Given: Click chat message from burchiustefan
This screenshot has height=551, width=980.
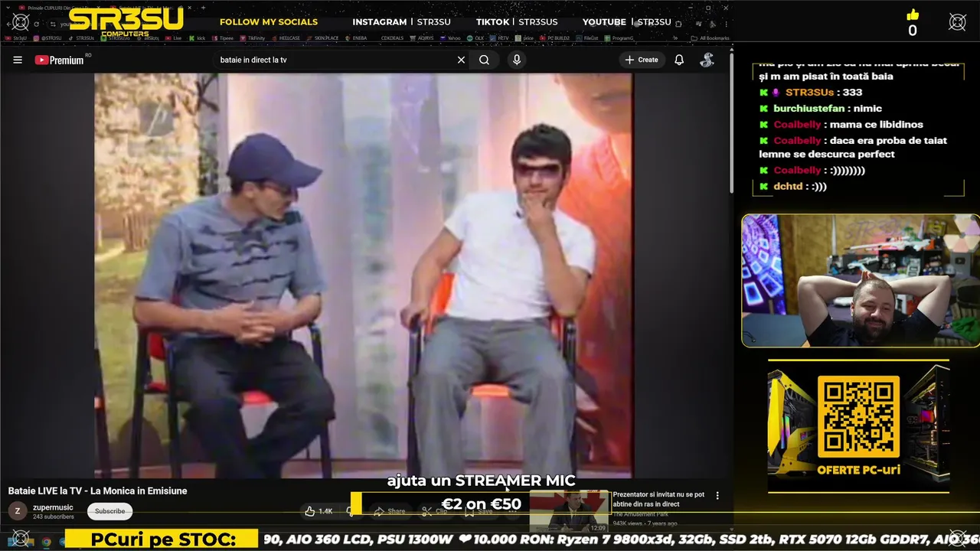Looking at the screenshot, I should [x=821, y=109].
